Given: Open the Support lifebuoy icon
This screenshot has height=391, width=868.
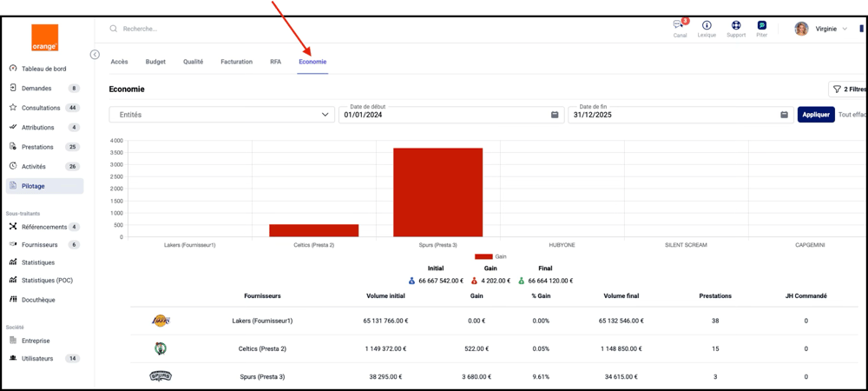Looking at the screenshot, I should click(736, 25).
